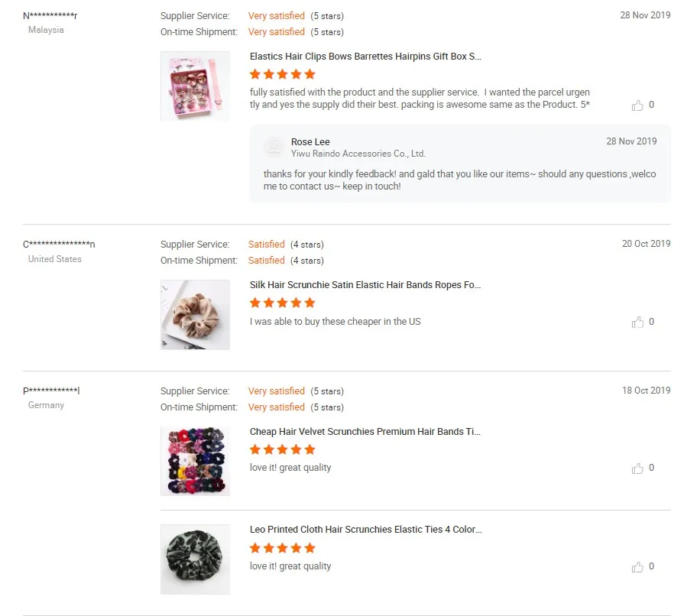Click five-star rating on hair clips review
The height and width of the screenshot is (616, 684).
pos(282,74)
